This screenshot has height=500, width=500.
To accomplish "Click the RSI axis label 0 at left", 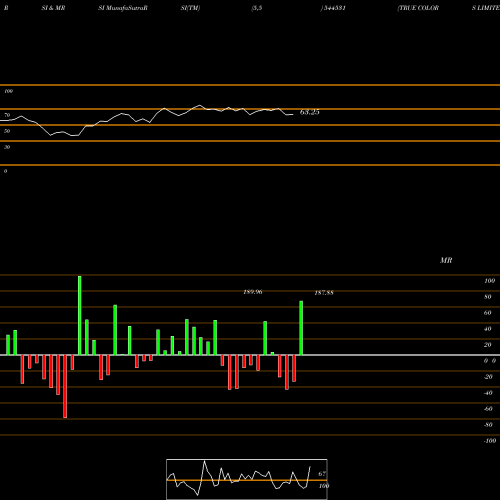I will click(x=5, y=171).
